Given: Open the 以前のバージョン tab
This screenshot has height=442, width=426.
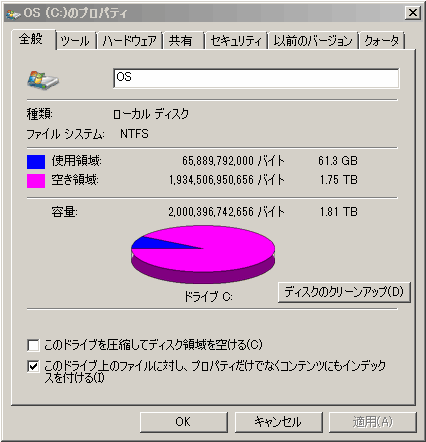Looking at the screenshot, I should pos(313,41).
